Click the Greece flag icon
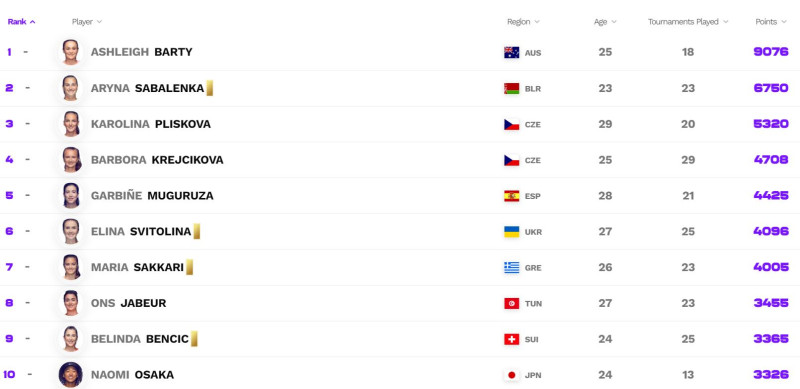800x389 pixels. point(511,268)
